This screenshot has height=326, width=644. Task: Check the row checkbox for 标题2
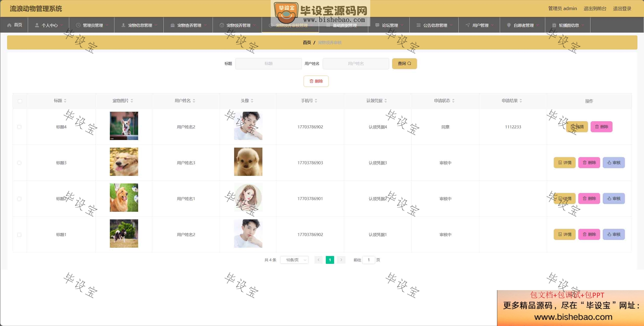coord(19,199)
